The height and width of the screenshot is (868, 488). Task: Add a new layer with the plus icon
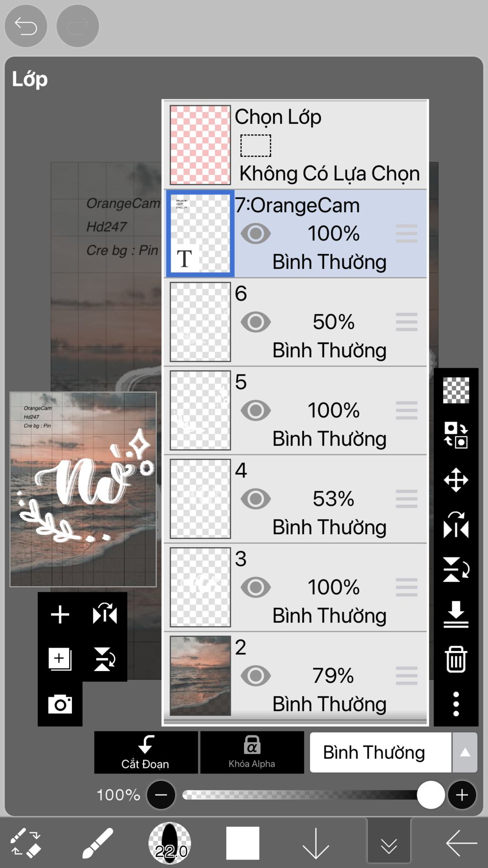(x=60, y=614)
